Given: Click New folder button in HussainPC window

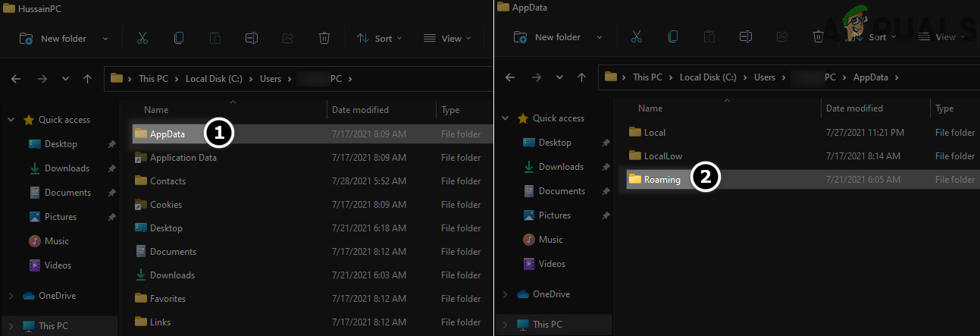Looking at the screenshot, I should pos(53,38).
